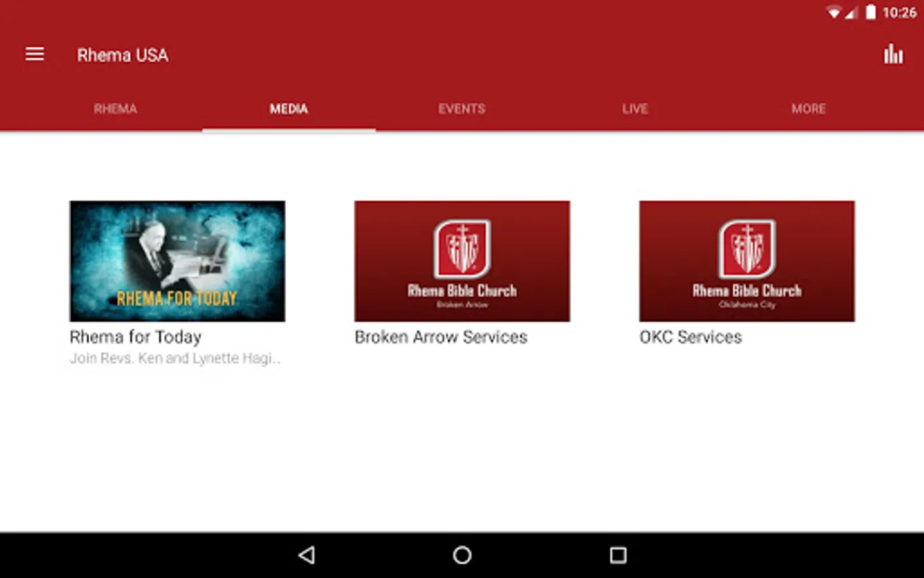Click the Wi-Fi status icon
Screen dimensions: 924x578
[834, 12]
